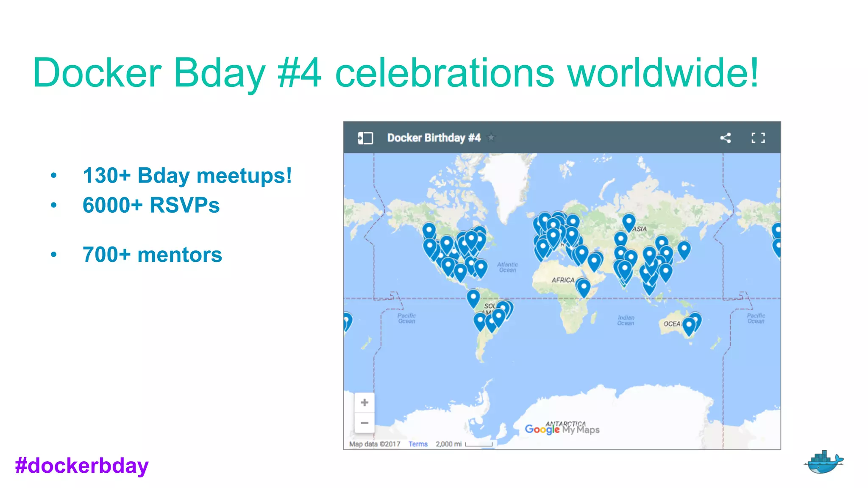Click the Atlantic Ocean label on map

pos(508,267)
